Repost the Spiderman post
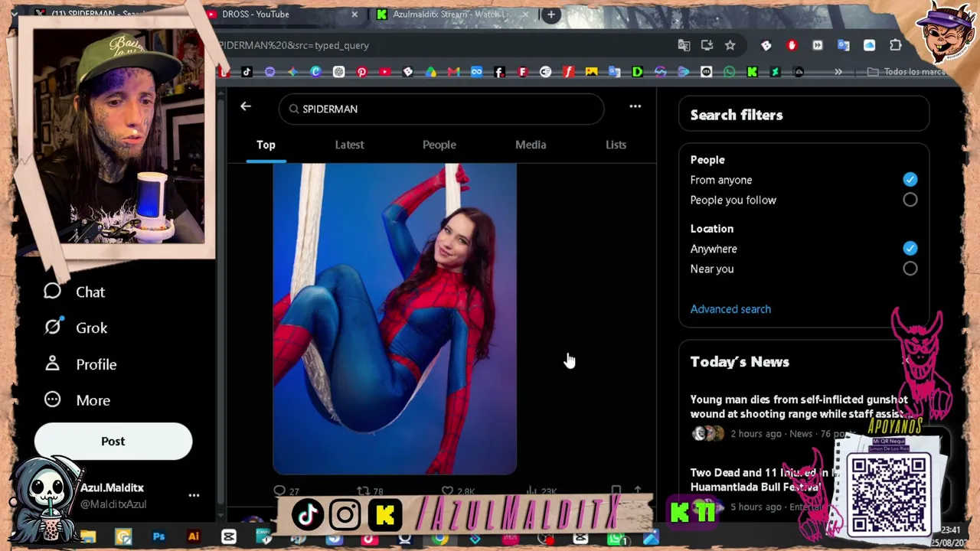Screen dimensions: 980x551 coord(370,491)
